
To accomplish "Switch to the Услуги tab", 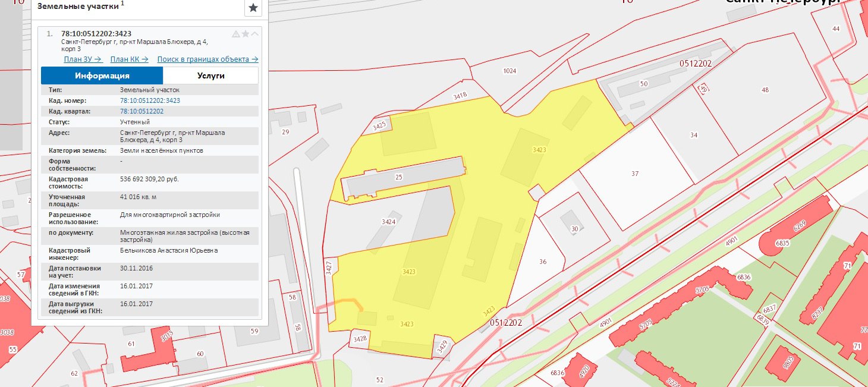I will pyautogui.click(x=210, y=75).
